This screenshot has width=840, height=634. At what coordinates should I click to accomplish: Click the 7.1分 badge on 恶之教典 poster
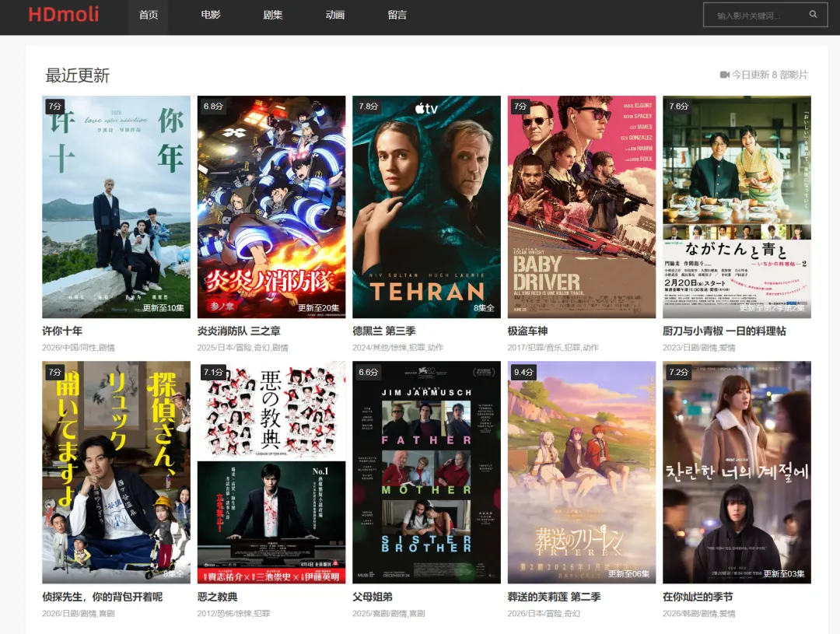(x=212, y=372)
